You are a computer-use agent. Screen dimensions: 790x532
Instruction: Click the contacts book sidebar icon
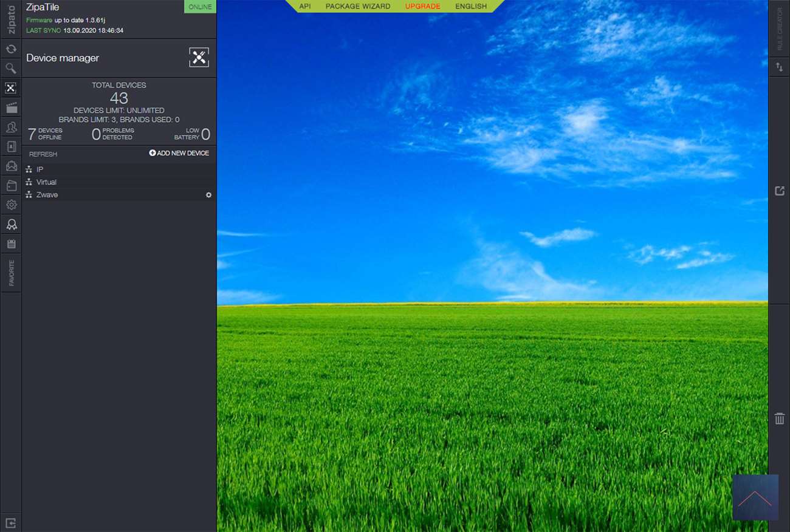click(11, 147)
